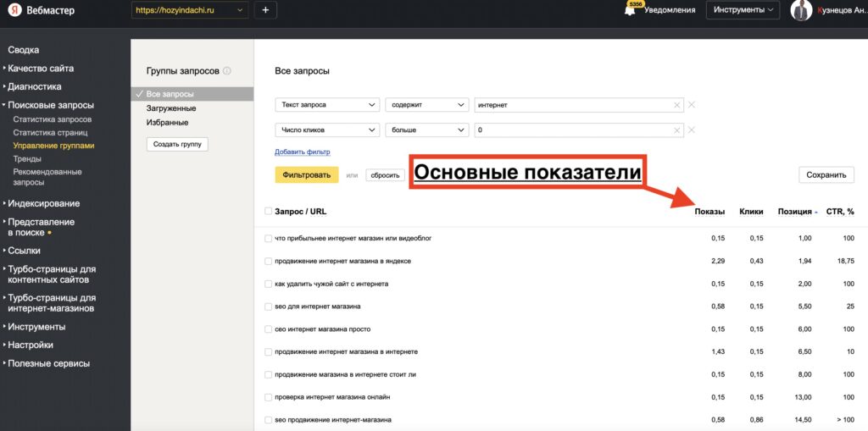Viewport: 868px width, 431px height.
Task: Open Рекомендованные запросы in sidebar
Action: [x=47, y=177]
